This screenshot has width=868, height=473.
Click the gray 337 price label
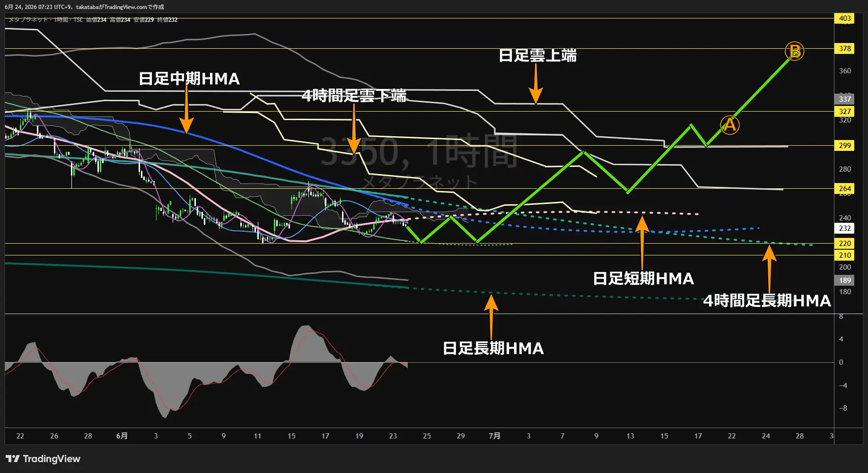point(845,99)
